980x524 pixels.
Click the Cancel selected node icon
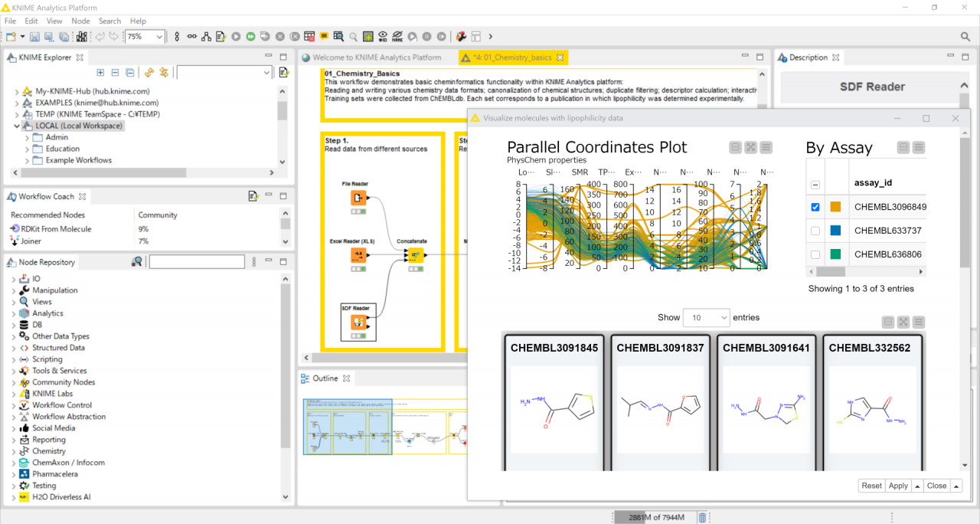(279, 36)
